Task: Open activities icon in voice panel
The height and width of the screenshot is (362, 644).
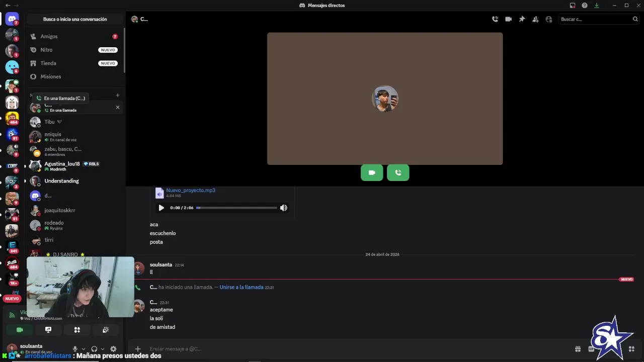Action: click(x=77, y=330)
